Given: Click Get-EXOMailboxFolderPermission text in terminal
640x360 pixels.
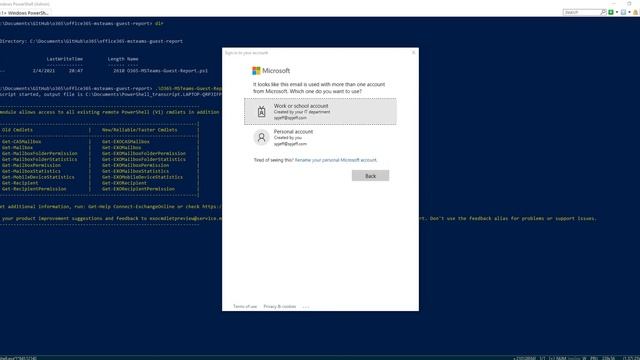Looking at the screenshot, I should coord(144,153).
